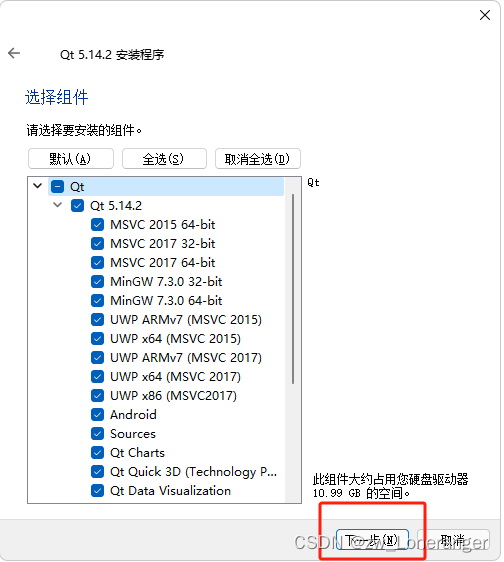Uncheck MinGW 7.3.0 32-bit checkbox

[x=98, y=282]
